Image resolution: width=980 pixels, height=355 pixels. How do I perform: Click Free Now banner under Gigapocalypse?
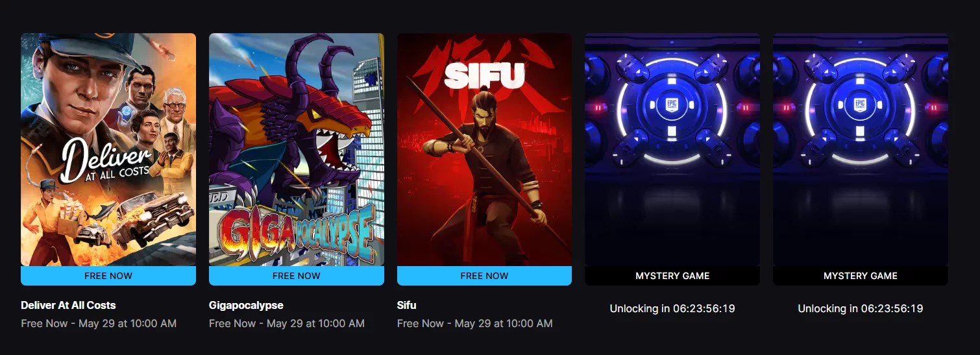(297, 276)
